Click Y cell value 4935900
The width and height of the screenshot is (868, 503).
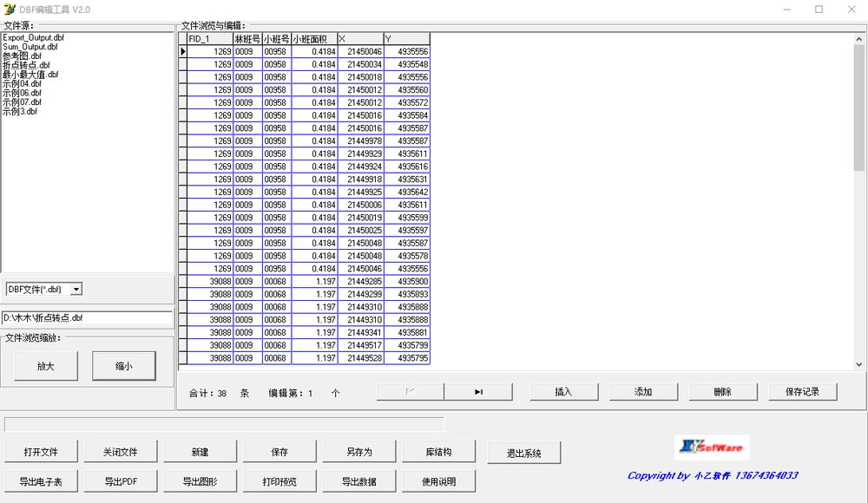tap(407, 282)
